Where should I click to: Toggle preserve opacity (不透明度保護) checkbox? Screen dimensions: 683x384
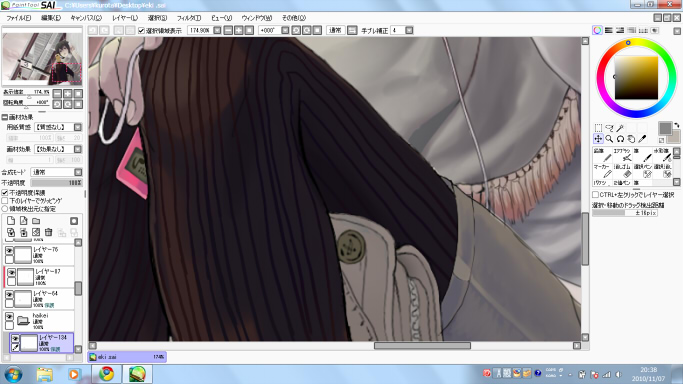(5, 192)
